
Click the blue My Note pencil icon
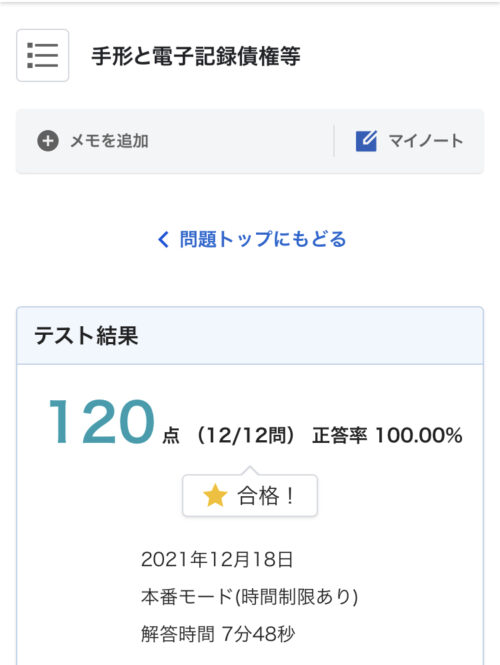tap(366, 141)
